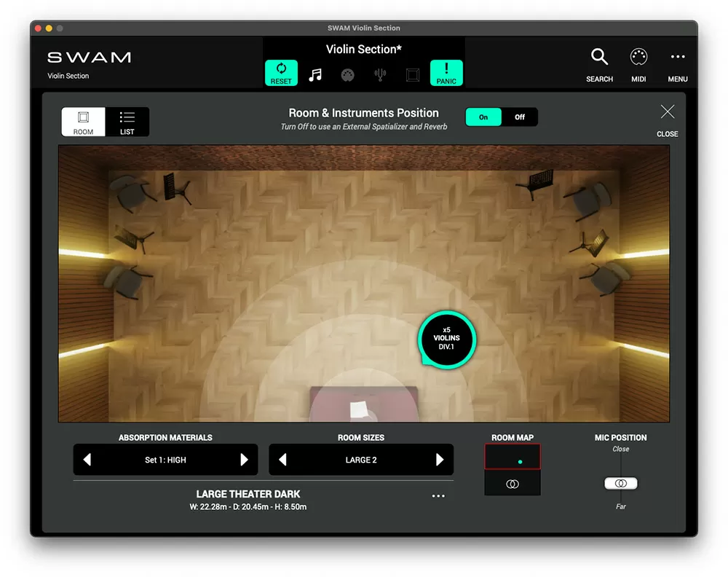This screenshot has height=577, width=728.
Task: Browse next Absorption Materials preset with right arrow
Action: (245, 459)
